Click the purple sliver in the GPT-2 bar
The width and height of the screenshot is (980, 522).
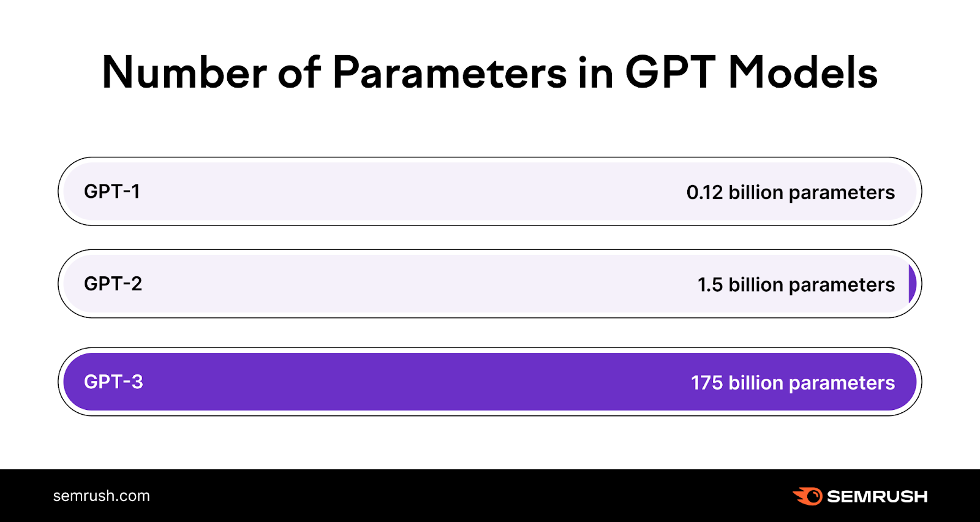(x=912, y=284)
